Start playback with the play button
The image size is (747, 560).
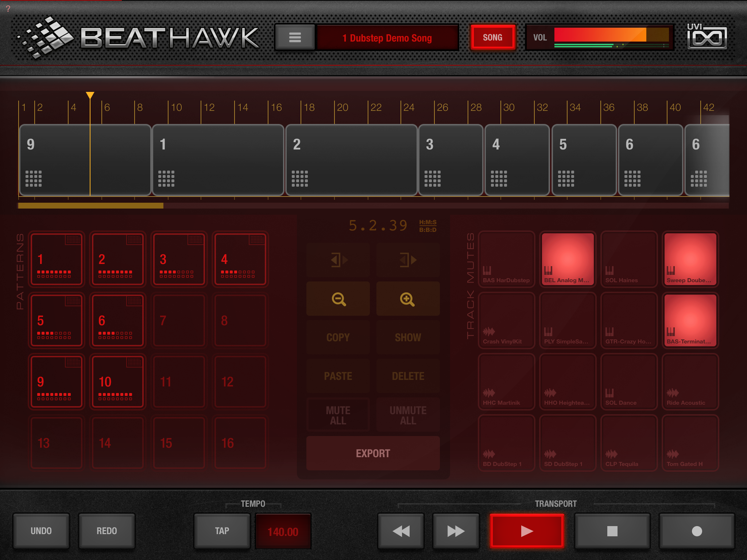pos(527,531)
